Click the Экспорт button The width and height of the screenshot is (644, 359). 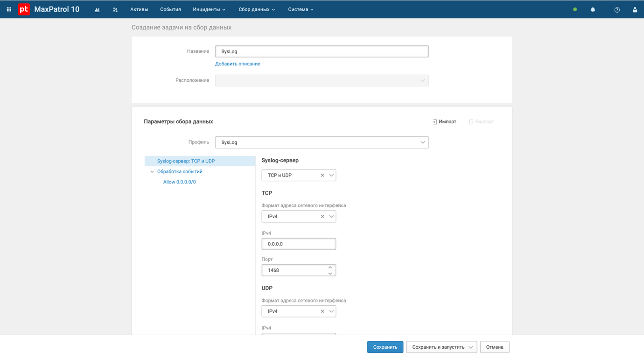[x=482, y=122]
